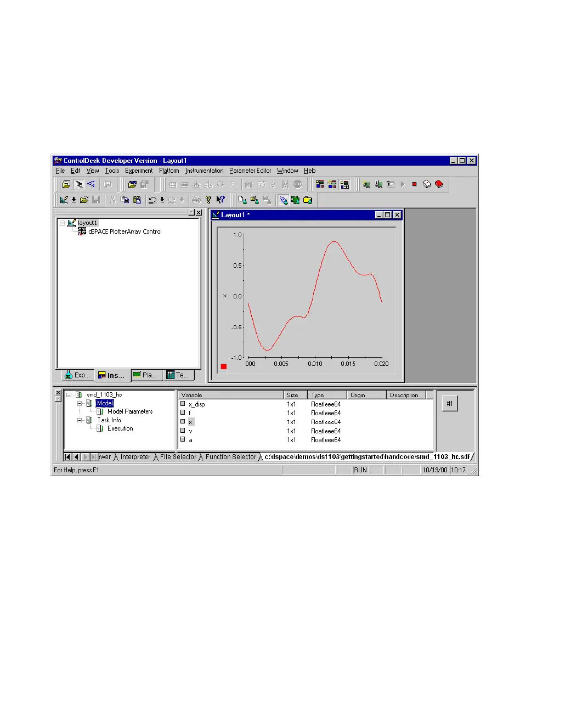Open the Experiment menu
The image size is (588, 712).
pyautogui.click(x=139, y=171)
